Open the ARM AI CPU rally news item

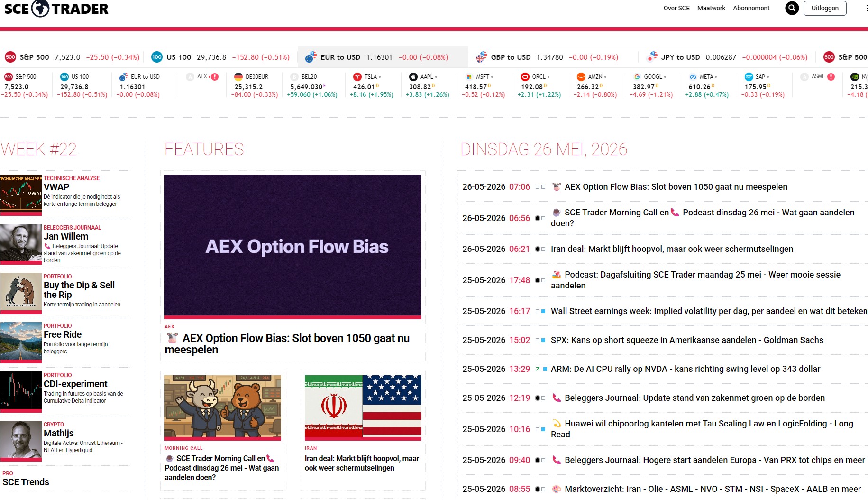685,369
